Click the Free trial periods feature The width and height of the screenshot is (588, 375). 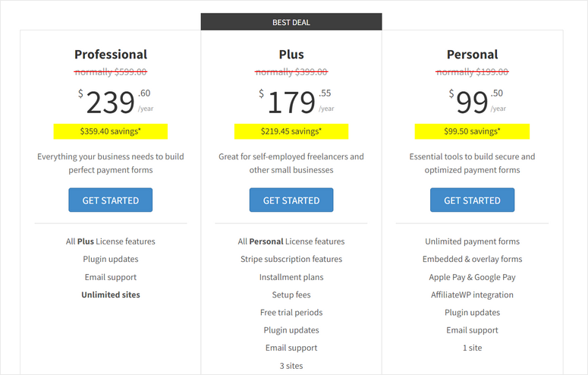[x=291, y=312]
